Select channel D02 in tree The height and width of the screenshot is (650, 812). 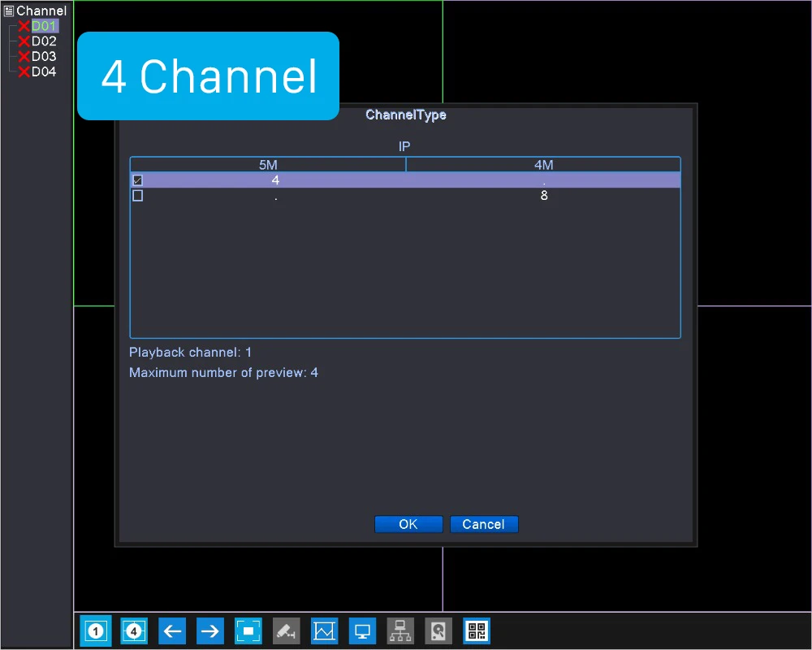point(44,41)
